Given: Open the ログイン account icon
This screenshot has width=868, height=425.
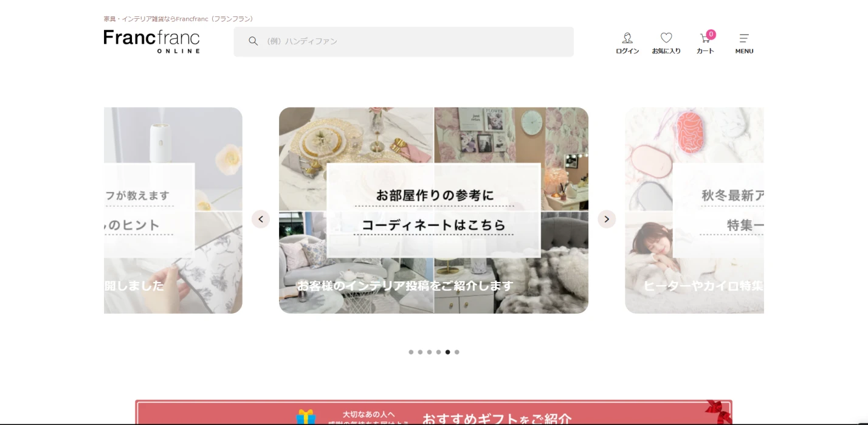Looking at the screenshot, I should pos(627,39).
